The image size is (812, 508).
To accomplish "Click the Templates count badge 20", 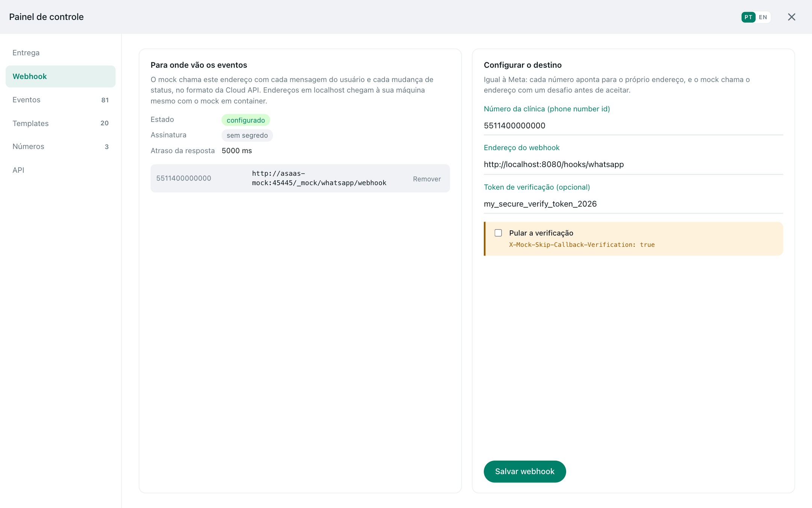I will (x=105, y=123).
